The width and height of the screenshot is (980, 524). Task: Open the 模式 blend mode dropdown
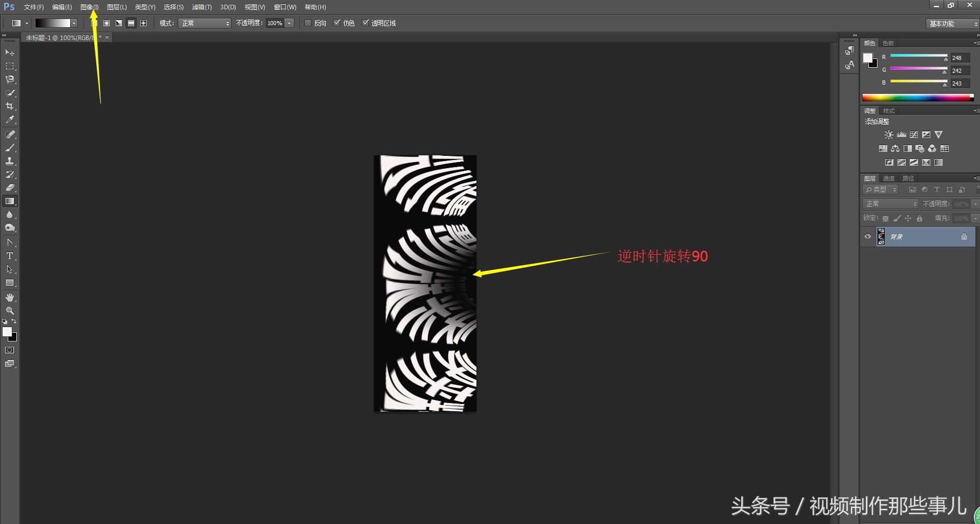pos(204,23)
